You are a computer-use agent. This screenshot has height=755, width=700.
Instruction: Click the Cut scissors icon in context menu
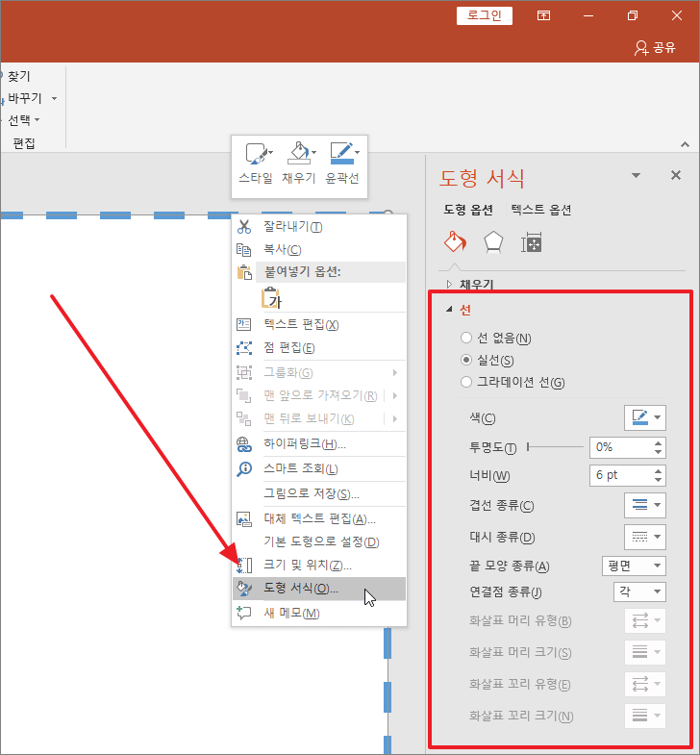click(244, 226)
